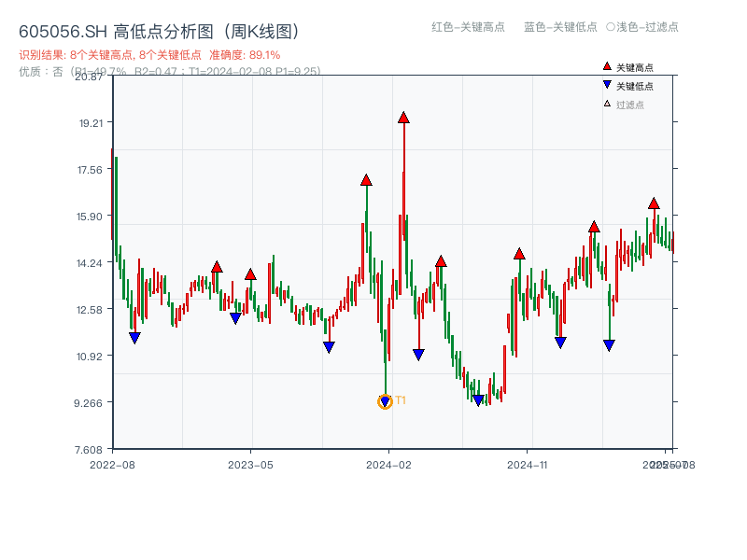Click the red key-high marker above 2023-05 area
Viewport: 747px width, 560px height.
[250, 274]
